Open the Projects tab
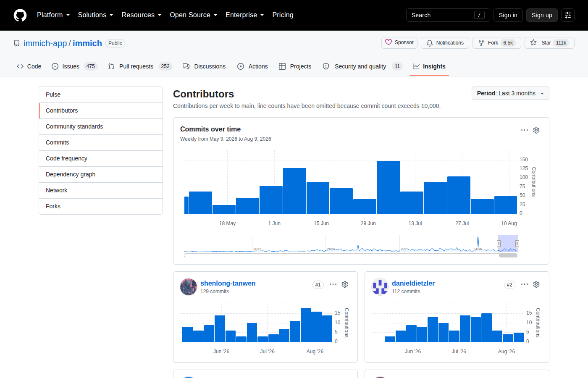The width and height of the screenshot is (588, 378). click(295, 66)
